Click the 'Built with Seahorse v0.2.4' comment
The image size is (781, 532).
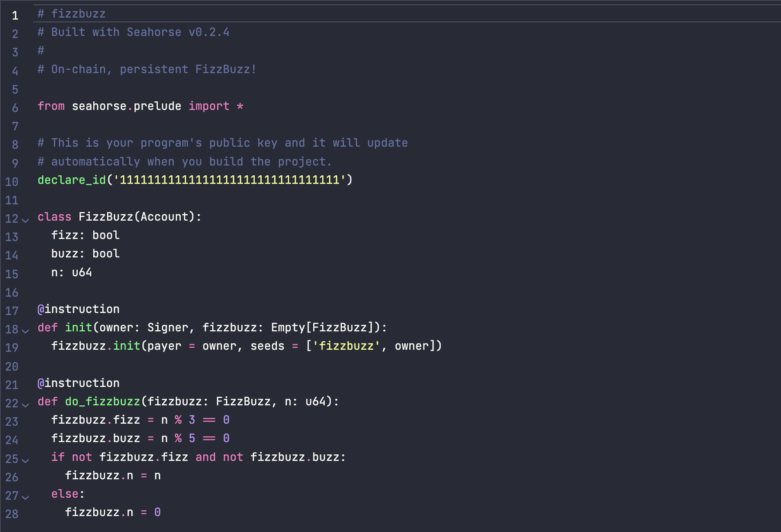tap(140, 32)
